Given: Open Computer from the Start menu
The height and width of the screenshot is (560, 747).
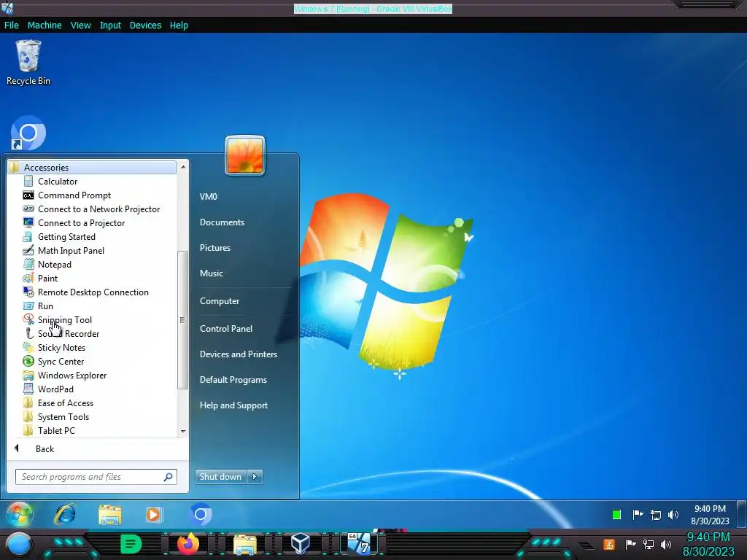Looking at the screenshot, I should pos(219,301).
